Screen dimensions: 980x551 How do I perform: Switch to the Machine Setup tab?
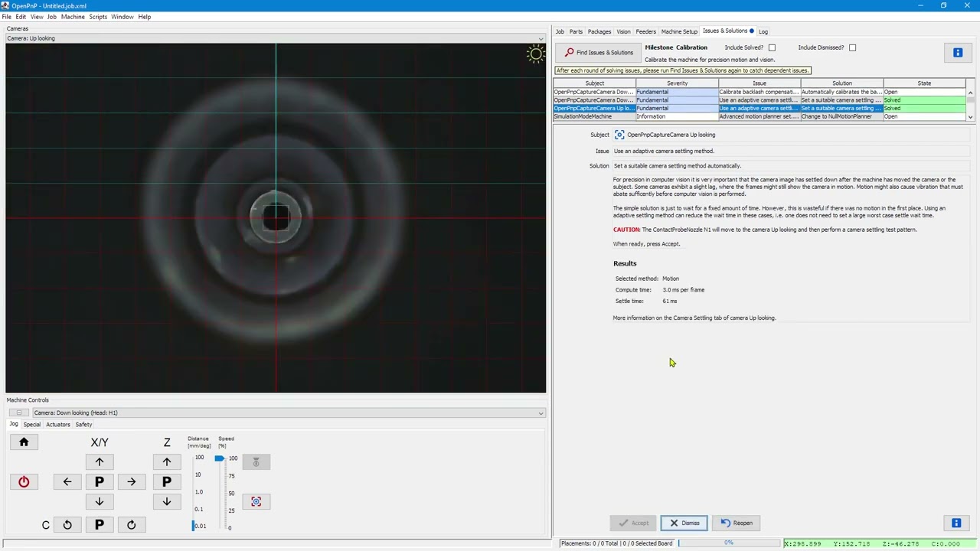(679, 31)
